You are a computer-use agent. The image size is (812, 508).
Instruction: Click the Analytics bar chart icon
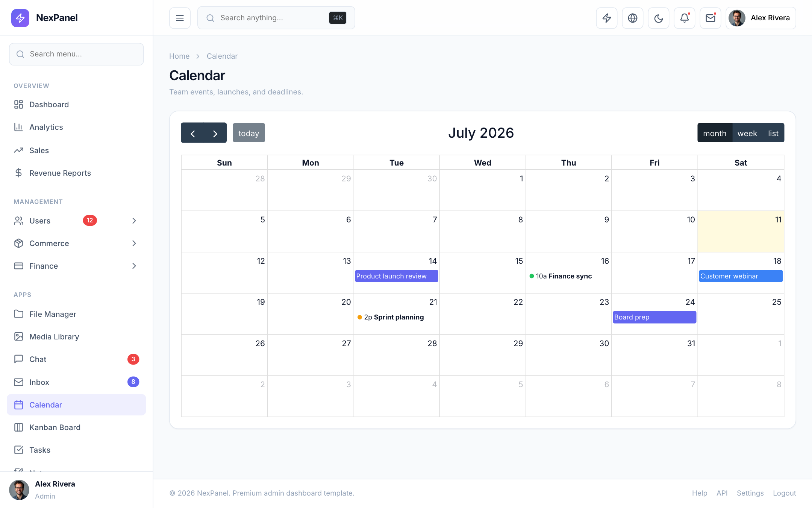click(18, 127)
